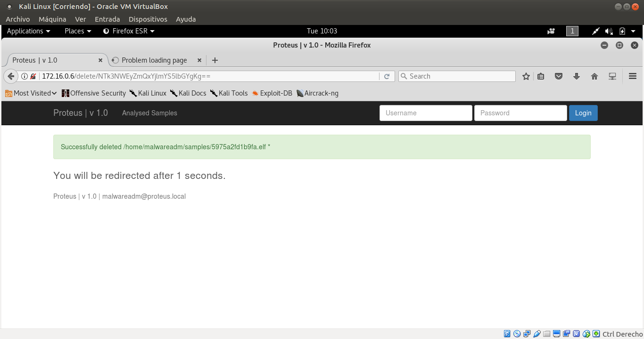Open the Downloads arrow icon
The width and height of the screenshot is (644, 339).
tap(577, 76)
